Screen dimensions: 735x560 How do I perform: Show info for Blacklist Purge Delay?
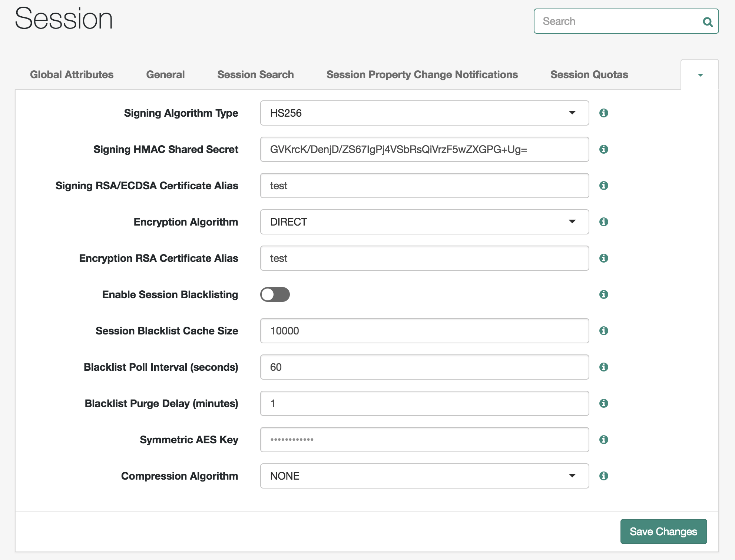[604, 403]
